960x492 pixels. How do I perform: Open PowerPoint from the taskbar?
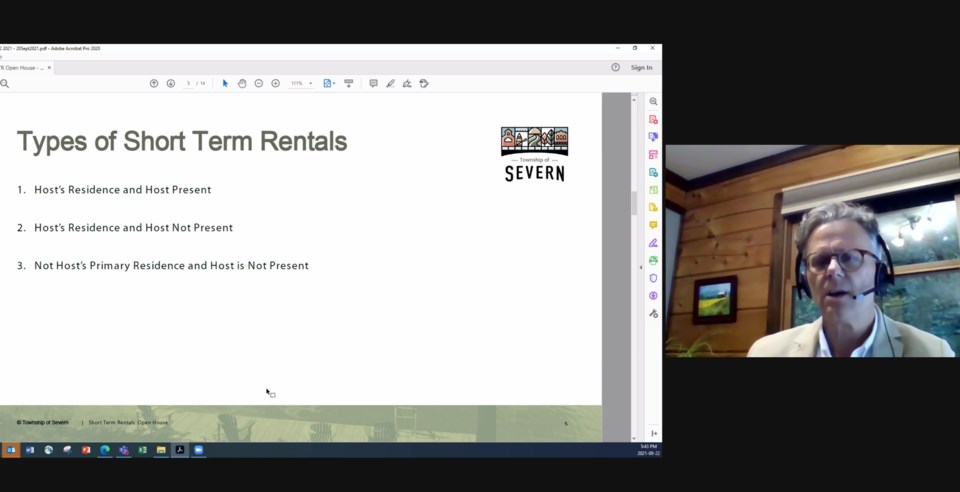pos(86,450)
